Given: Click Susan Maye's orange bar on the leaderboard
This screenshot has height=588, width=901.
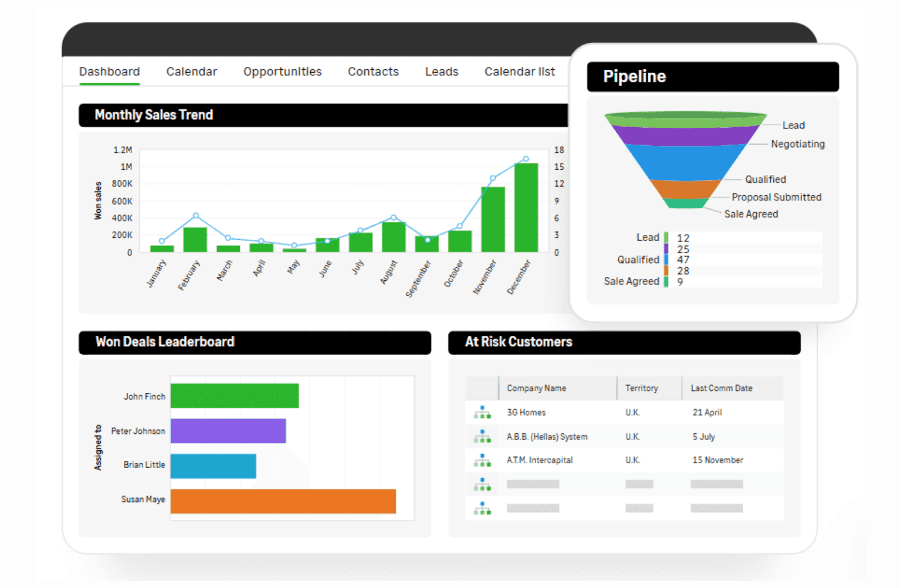Looking at the screenshot, I should pyautogui.click(x=282, y=501).
